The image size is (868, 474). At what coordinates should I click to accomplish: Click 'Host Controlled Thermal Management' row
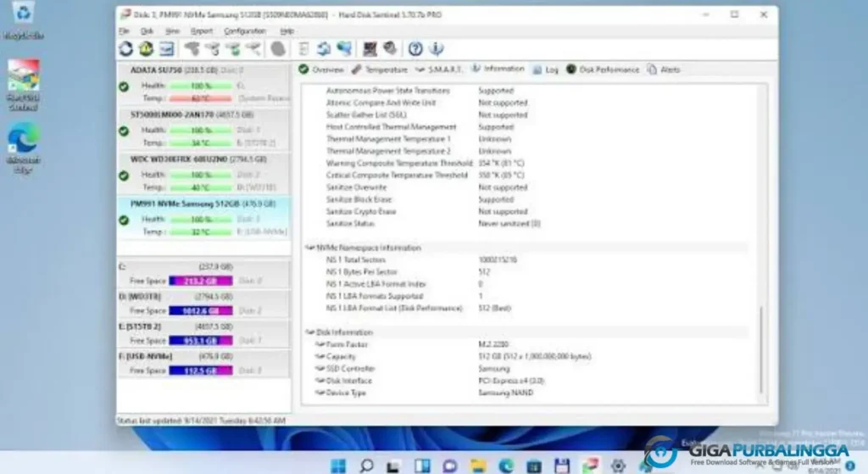pyautogui.click(x=526, y=127)
